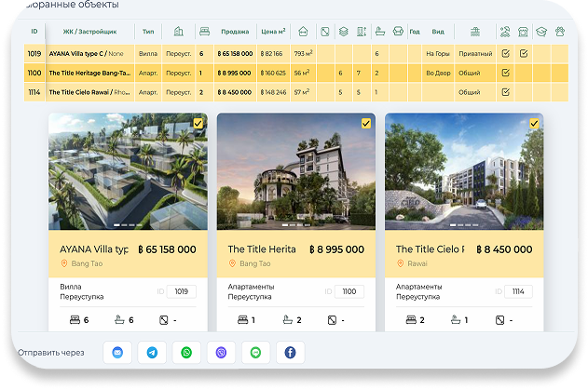Sort table by Цена м² column
This screenshot has width=588, height=390.
coord(273,32)
